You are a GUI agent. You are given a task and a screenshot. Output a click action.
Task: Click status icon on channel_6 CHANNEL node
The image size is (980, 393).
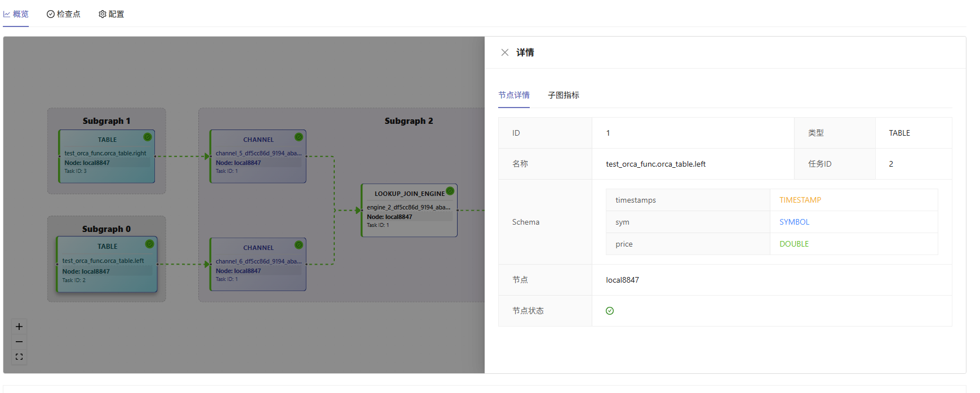299,244
